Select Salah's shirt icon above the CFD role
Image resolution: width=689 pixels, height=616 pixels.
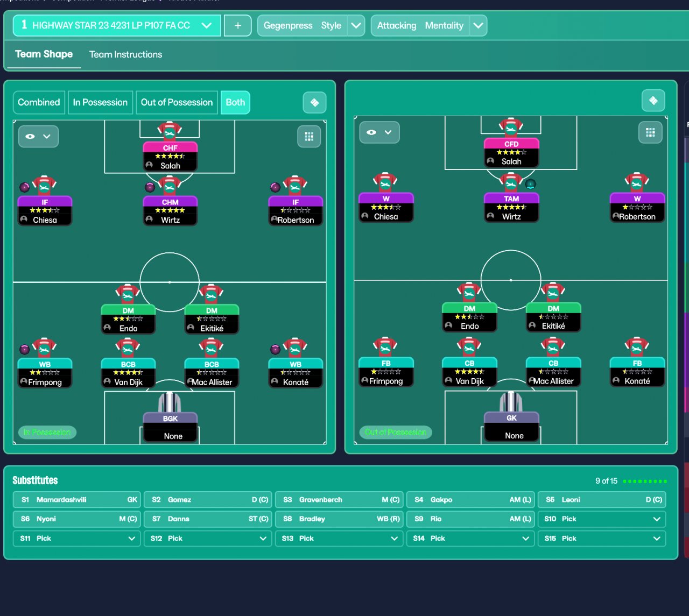[x=511, y=128]
